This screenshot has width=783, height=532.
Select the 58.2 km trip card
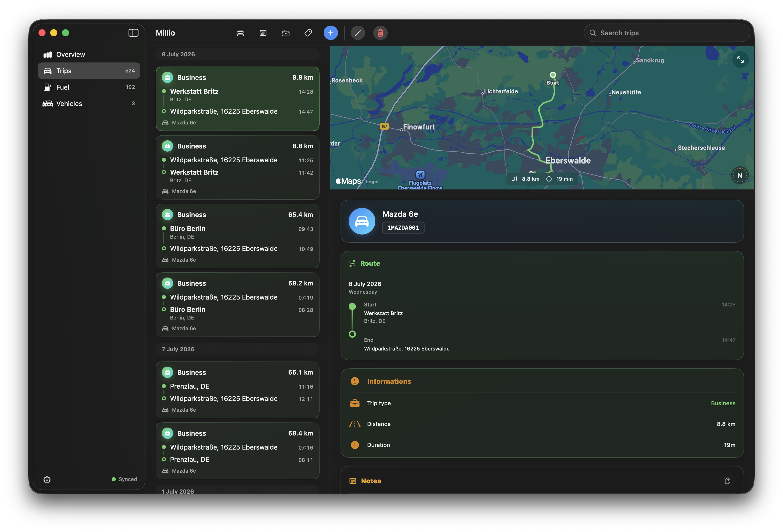(237, 305)
